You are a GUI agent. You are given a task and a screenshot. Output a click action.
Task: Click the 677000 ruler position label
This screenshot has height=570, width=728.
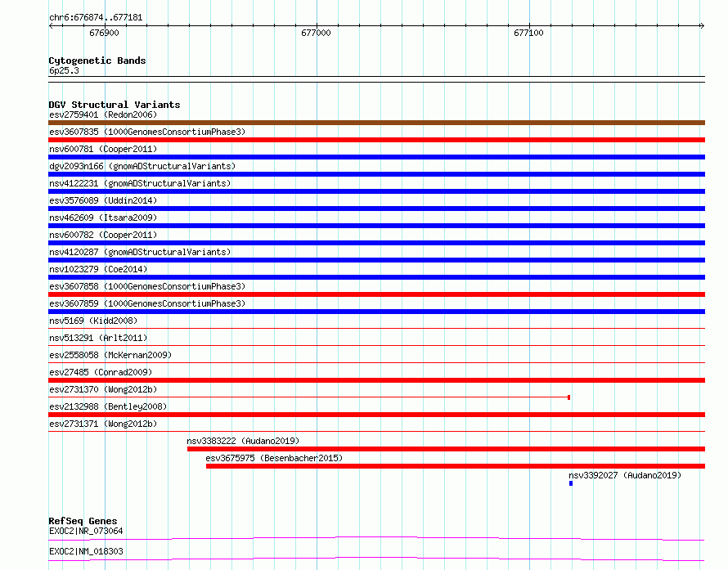[x=317, y=33]
